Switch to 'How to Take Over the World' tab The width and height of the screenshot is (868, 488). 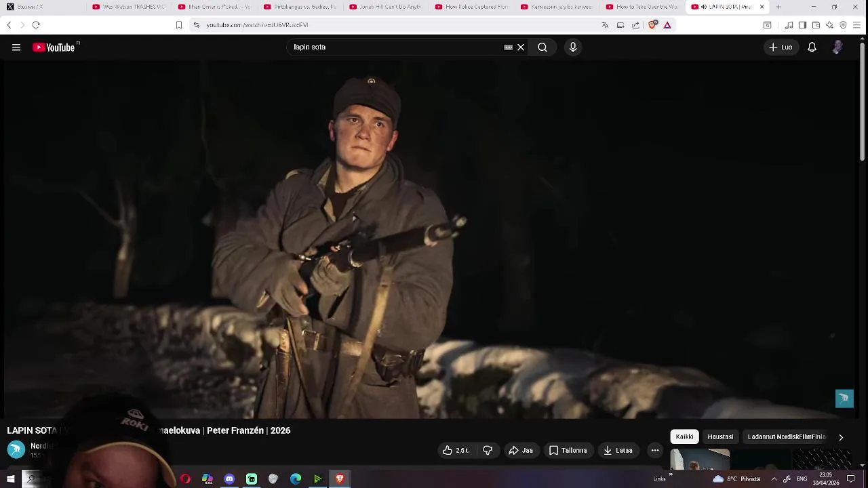tap(641, 7)
